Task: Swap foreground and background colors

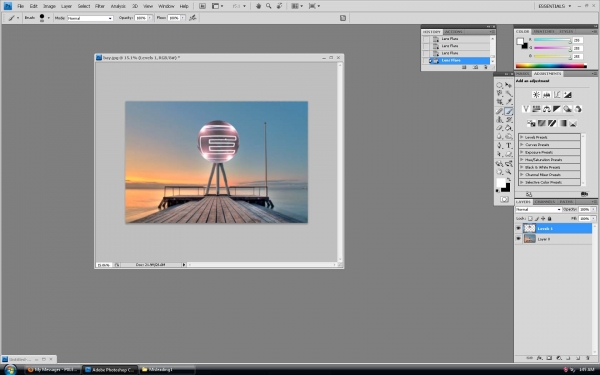Action: tap(509, 179)
